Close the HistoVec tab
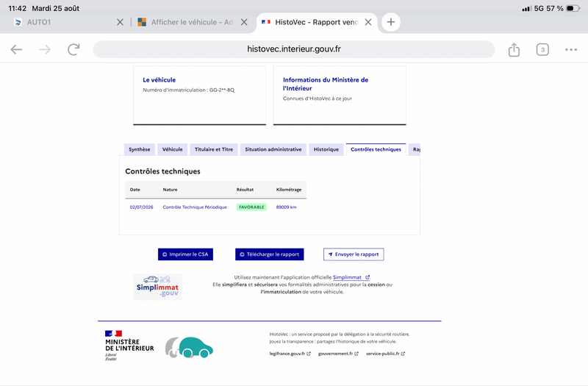Viewport: 588px width, 386px height. click(x=368, y=22)
